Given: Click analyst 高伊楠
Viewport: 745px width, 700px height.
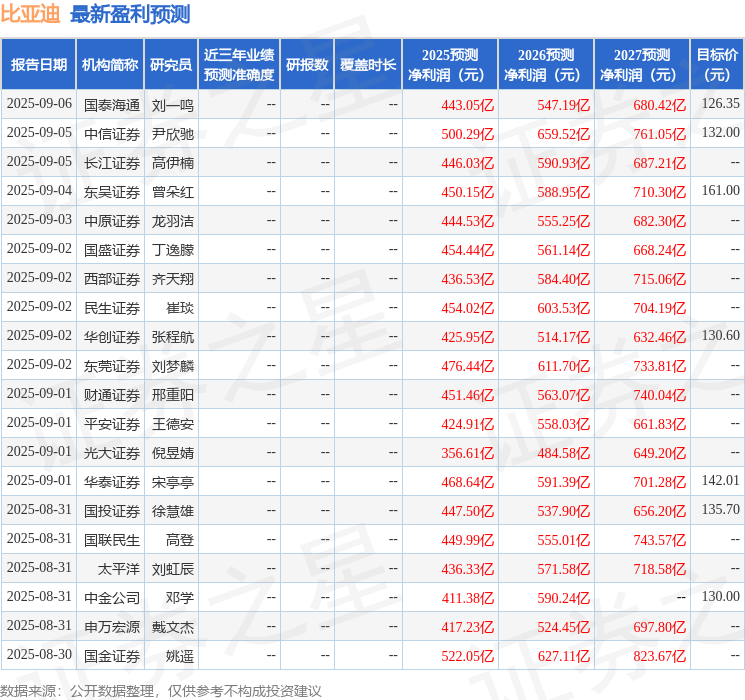Looking at the screenshot, I should [x=172, y=163].
